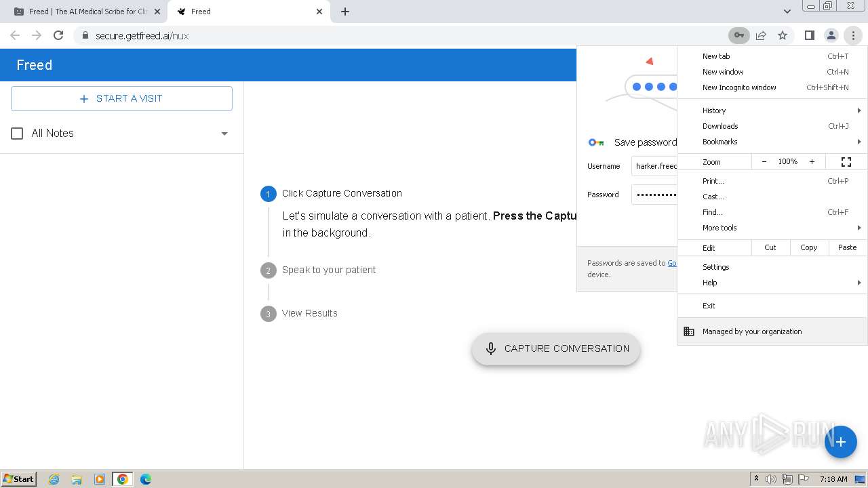868x488 pixels.
Task: Open Microsoft Edge from taskbar
Action: pos(146,479)
